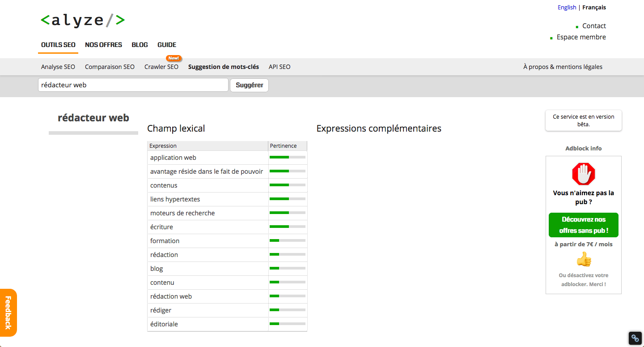The height and width of the screenshot is (347, 644).
Task: Select the 'rédaction' expression row
Action: click(x=227, y=255)
